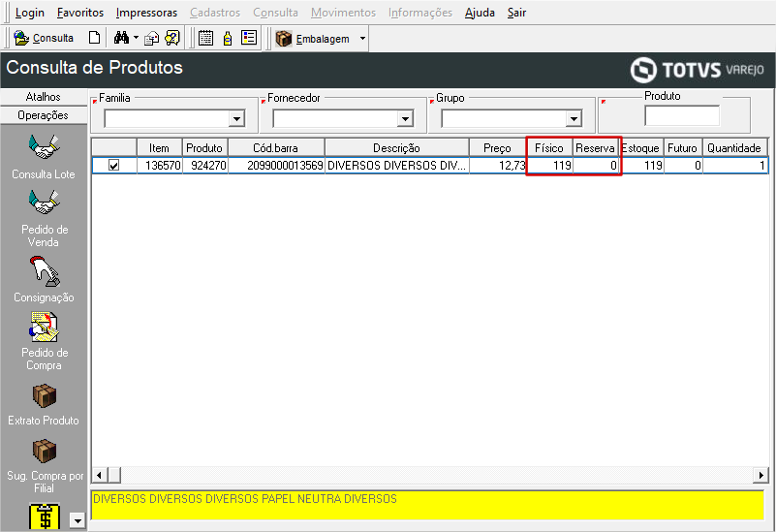Screen dimensions: 776x532
Task: Select the Operações sidebar tab
Action: (44, 115)
